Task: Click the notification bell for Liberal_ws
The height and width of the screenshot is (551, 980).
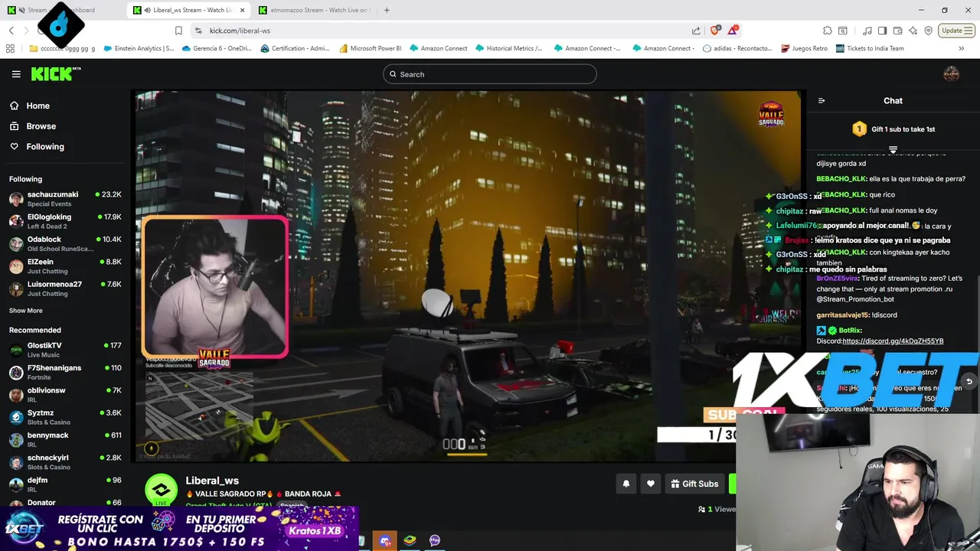Action: (626, 484)
